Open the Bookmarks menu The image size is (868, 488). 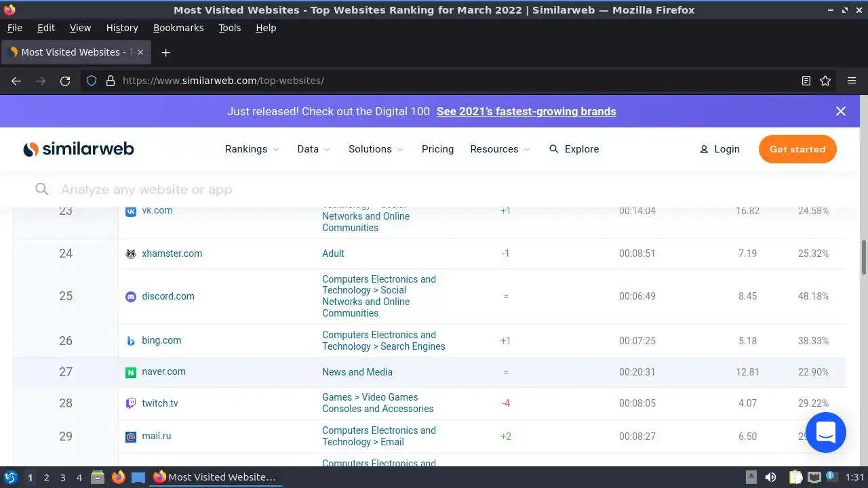click(x=178, y=28)
